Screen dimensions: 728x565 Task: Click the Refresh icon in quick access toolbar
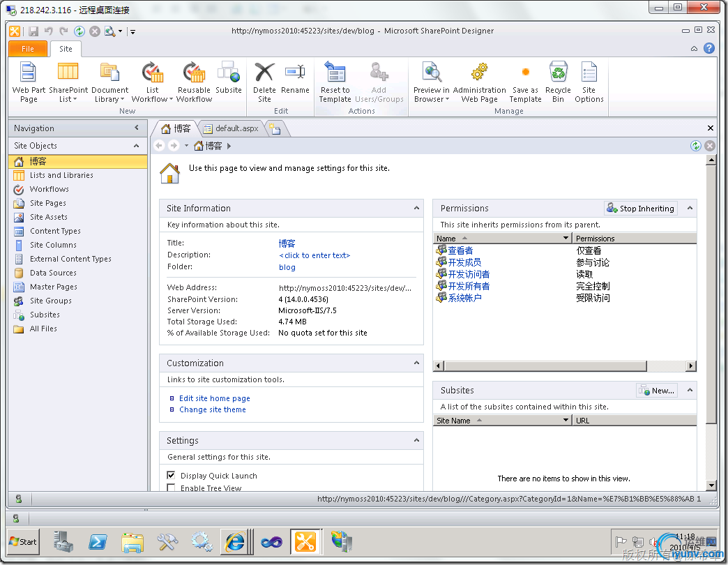tap(79, 31)
